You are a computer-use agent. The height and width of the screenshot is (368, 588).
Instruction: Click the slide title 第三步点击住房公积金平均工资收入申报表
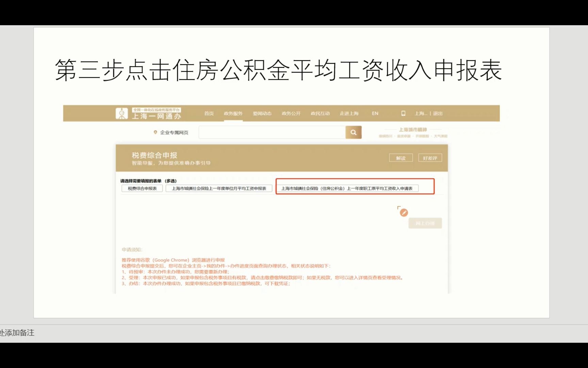[278, 70]
